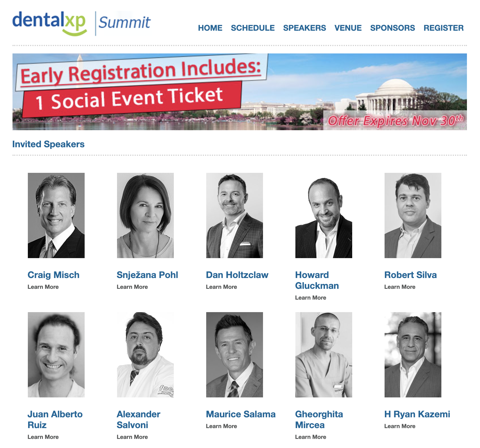Select VENUE in the navigation bar
Screen dimensions: 480x448
348,28
